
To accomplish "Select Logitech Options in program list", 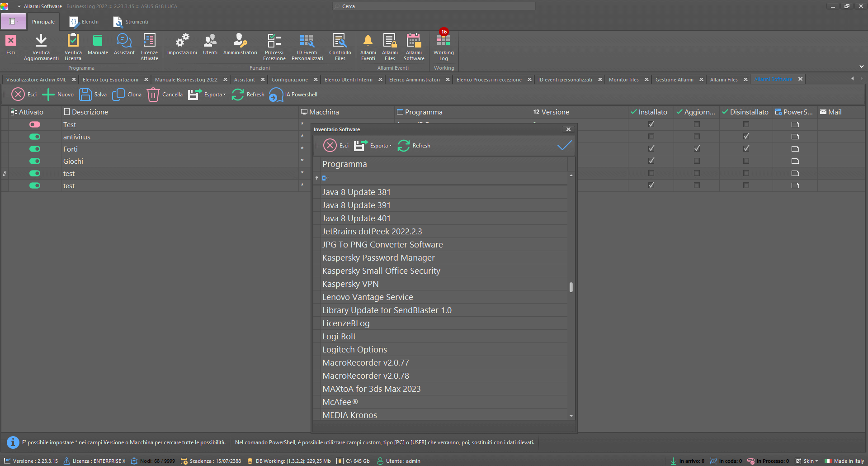I will pyautogui.click(x=444, y=350).
